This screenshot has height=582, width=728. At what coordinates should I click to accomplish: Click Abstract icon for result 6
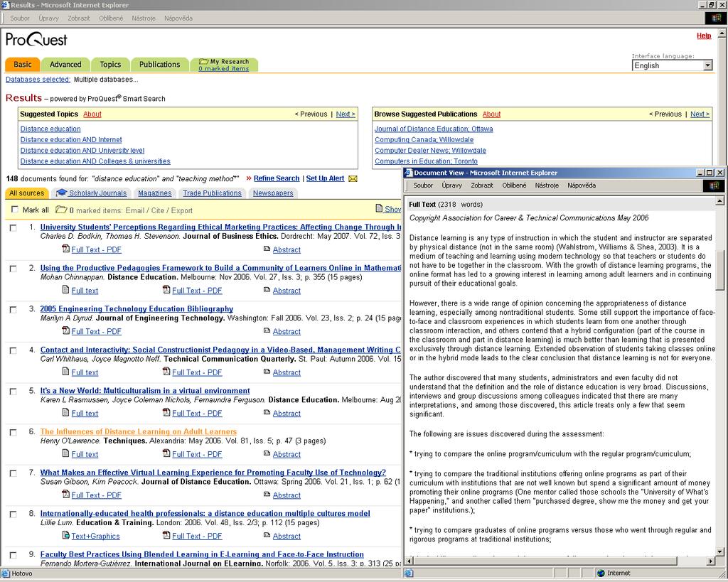[x=267, y=453]
